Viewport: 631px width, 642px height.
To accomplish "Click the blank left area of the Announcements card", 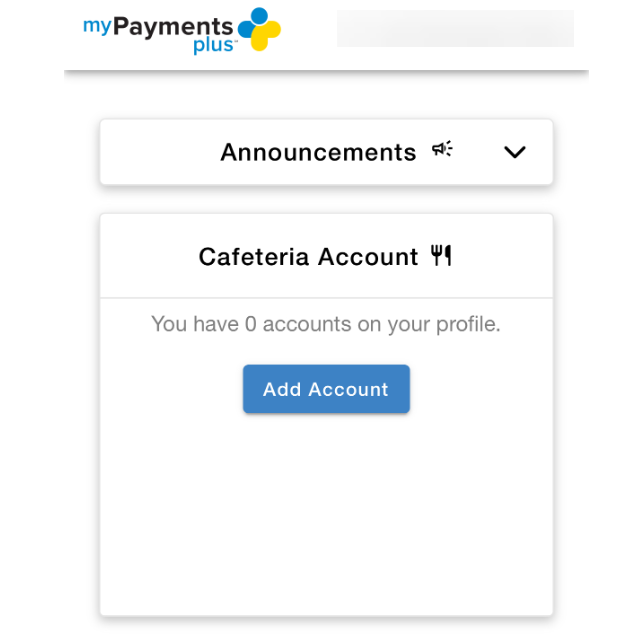I will [155, 152].
